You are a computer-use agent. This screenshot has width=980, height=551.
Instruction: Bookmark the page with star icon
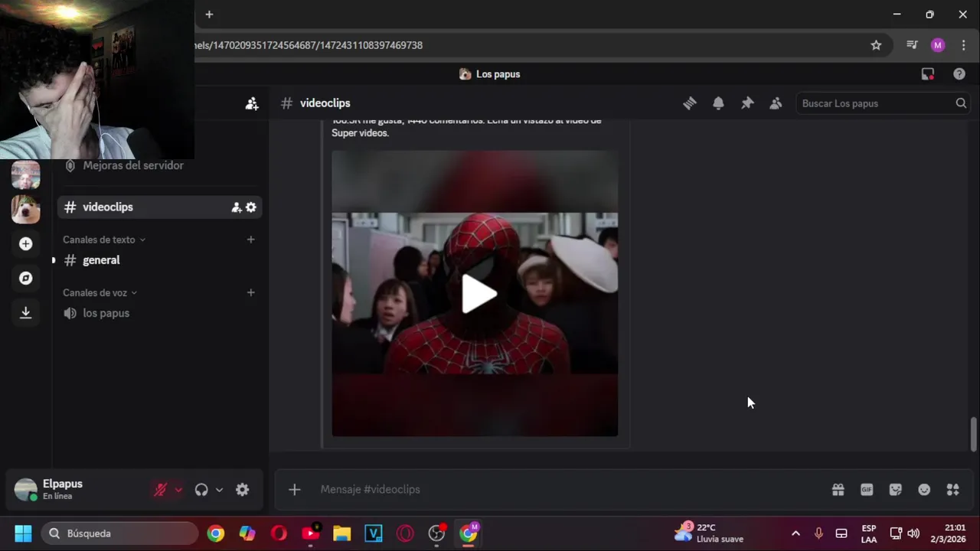876,45
